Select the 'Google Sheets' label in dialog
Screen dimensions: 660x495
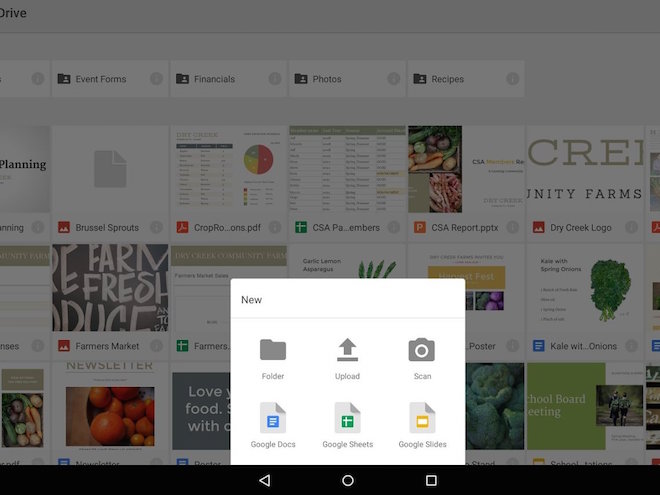click(x=348, y=444)
